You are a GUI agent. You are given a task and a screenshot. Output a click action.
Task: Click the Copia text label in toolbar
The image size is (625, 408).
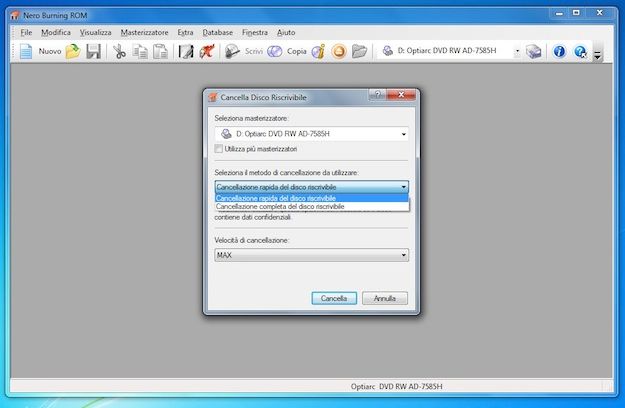[297, 51]
